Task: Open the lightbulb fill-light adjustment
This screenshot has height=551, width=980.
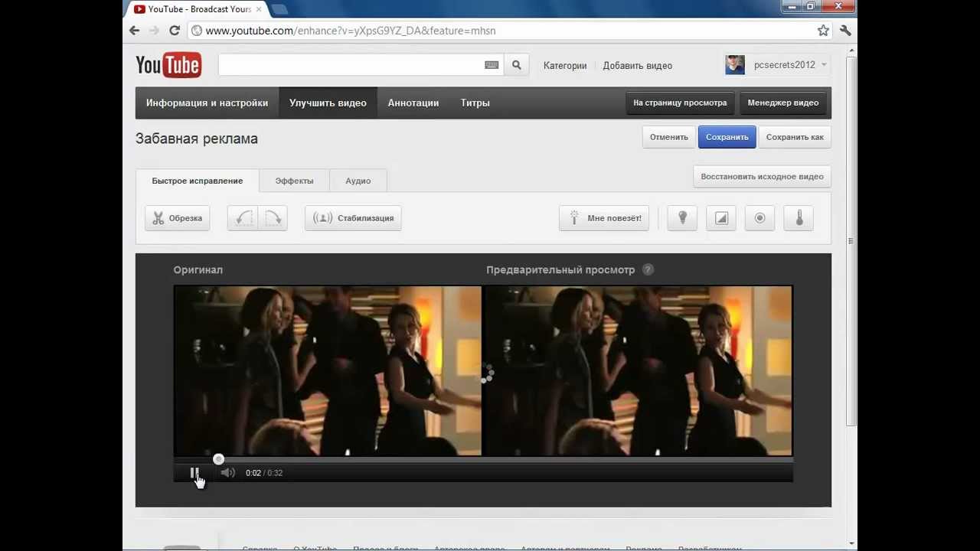Action: pos(682,218)
